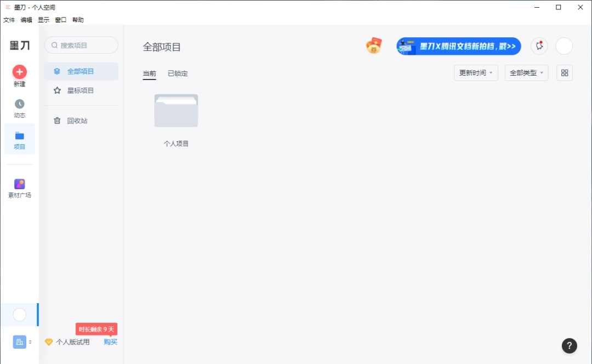Open the 墨刀X腾讯文档 promotion banner

(x=458, y=46)
